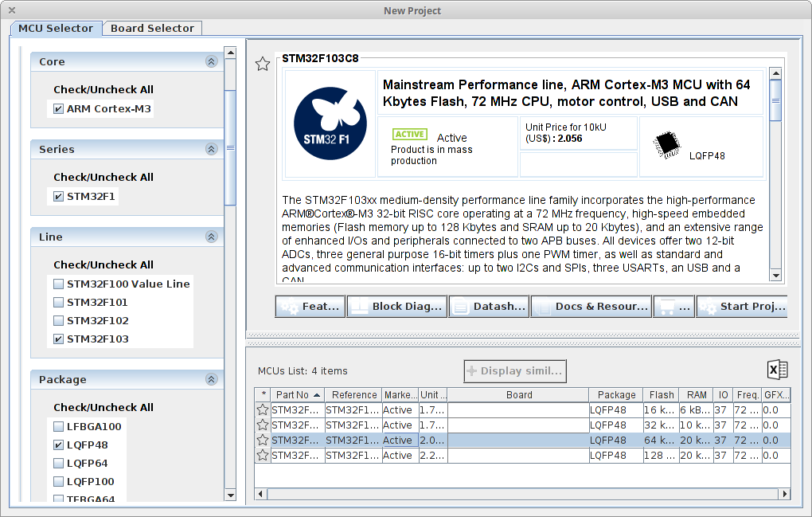Click the MCU table scroll-right arrow
The image size is (812, 517).
tap(785, 494)
